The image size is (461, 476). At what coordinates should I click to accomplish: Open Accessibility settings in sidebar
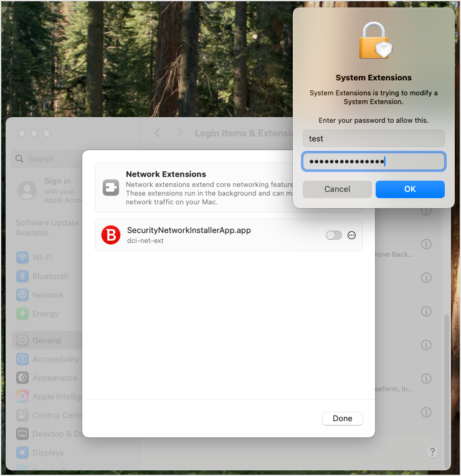[56, 359]
